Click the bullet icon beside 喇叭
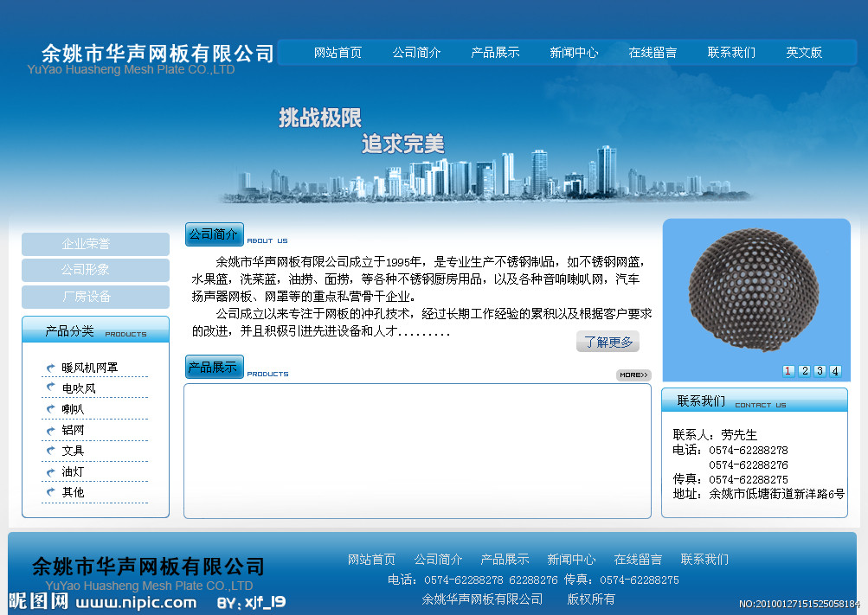 (x=51, y=409)
